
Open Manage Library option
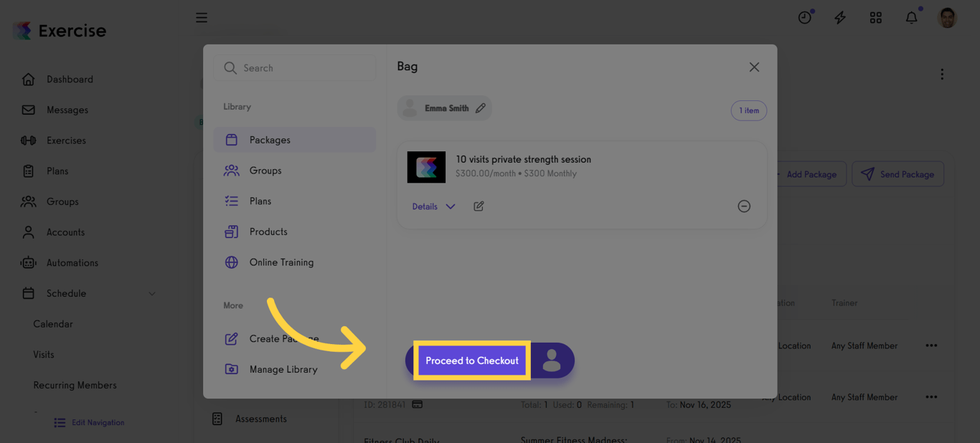[x=284, y=369]
